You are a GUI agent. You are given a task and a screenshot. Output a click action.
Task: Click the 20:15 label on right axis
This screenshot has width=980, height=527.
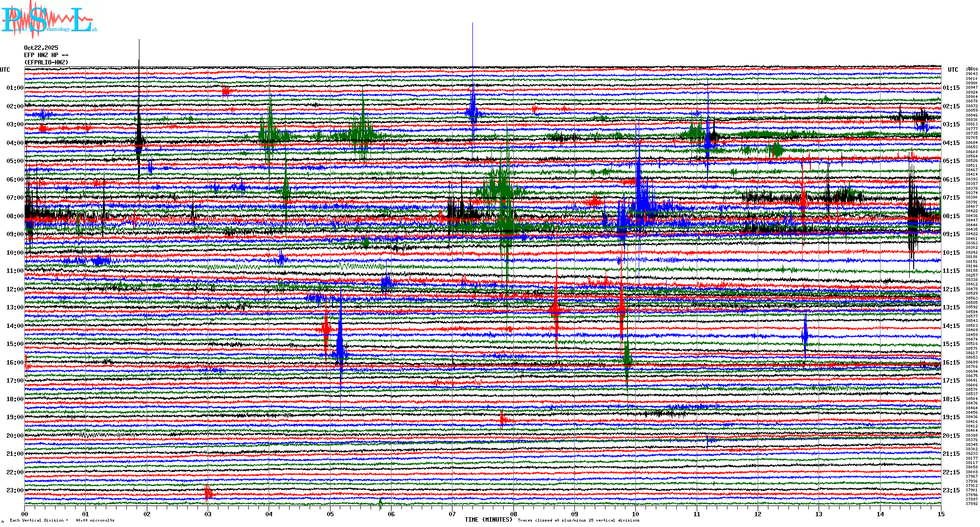[x=951, y=436]
